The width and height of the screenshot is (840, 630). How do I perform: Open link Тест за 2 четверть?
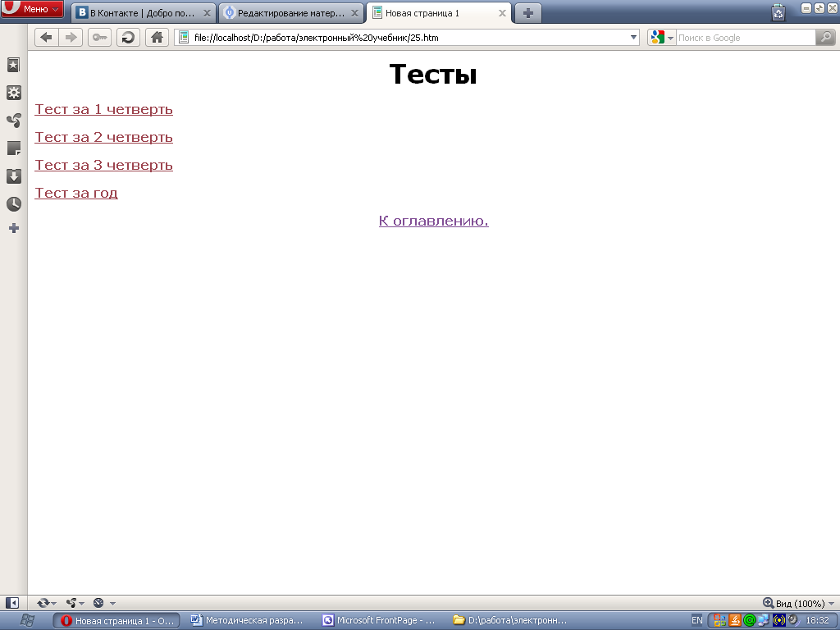coord(103,137)
